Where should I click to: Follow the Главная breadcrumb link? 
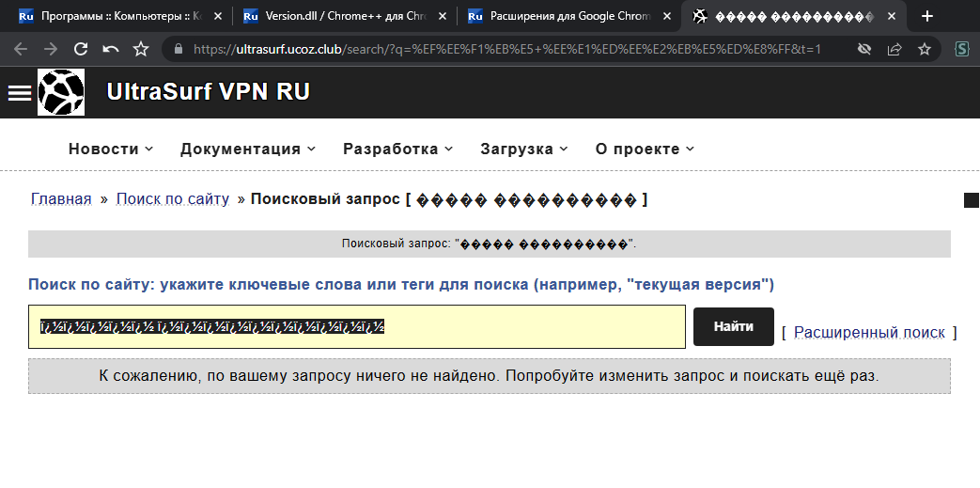[61, 199]
